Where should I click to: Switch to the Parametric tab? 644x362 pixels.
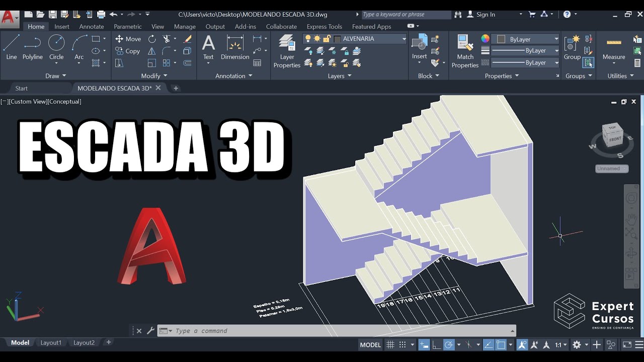pos(127,27)
